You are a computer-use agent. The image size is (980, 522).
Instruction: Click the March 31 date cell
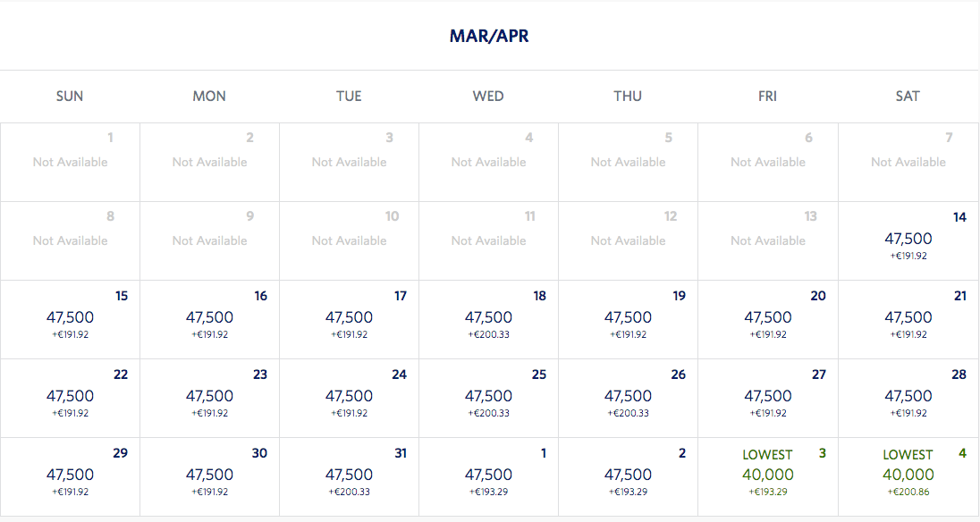pos(349,476)
